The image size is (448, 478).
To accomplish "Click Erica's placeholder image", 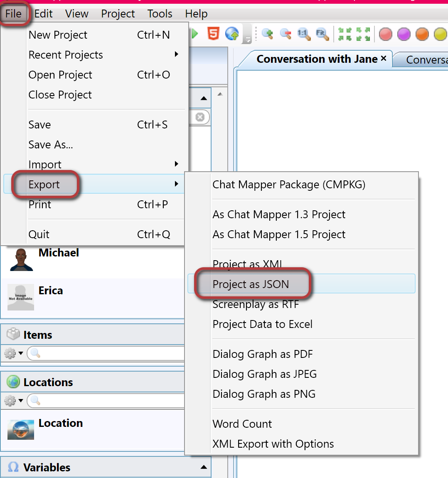I will point(21,297).
